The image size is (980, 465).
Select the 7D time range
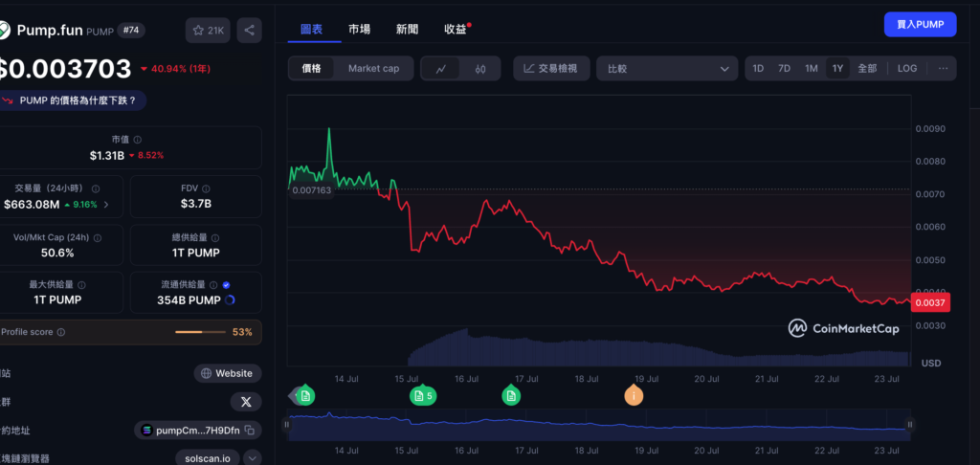(x=784, y=69)
